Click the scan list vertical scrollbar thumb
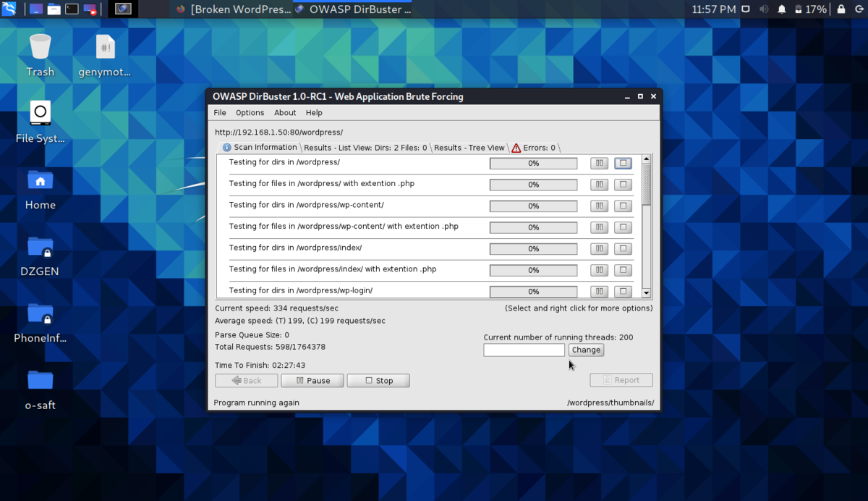This screenshot has width=868, height=501. [x=647, y=185]
